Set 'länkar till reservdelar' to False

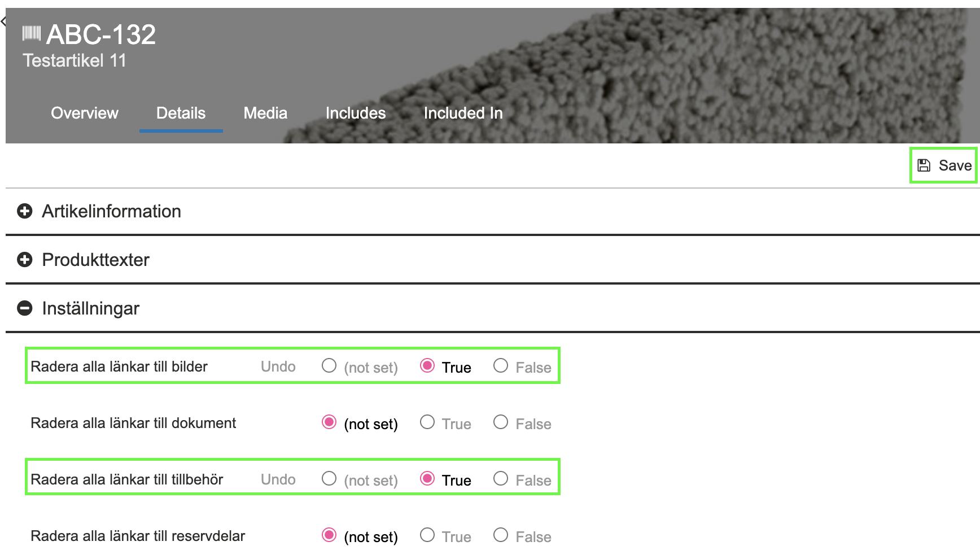[x=501, y=535]
